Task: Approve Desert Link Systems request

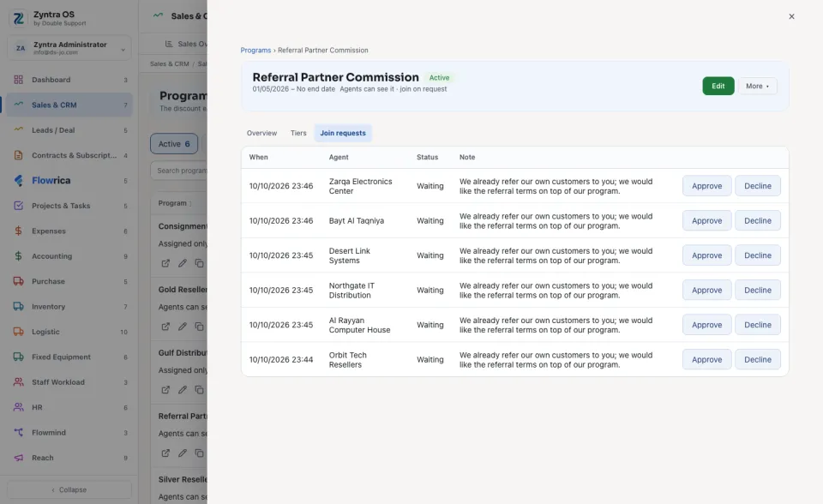Action: [706, 255]
